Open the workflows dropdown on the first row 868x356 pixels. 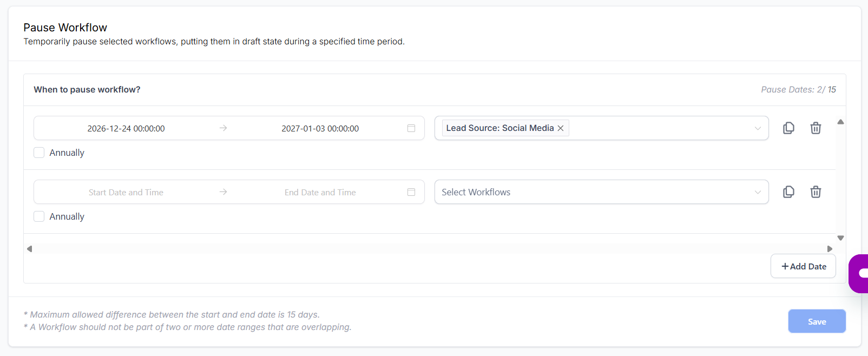tap(758, 128)
